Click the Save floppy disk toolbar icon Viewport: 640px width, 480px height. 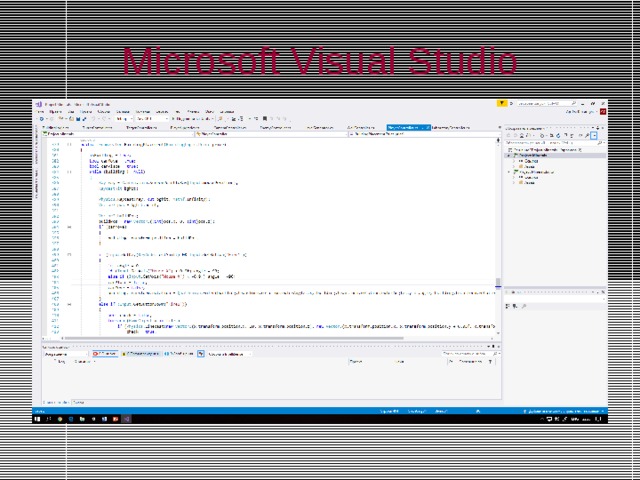(x=78, y=119)
